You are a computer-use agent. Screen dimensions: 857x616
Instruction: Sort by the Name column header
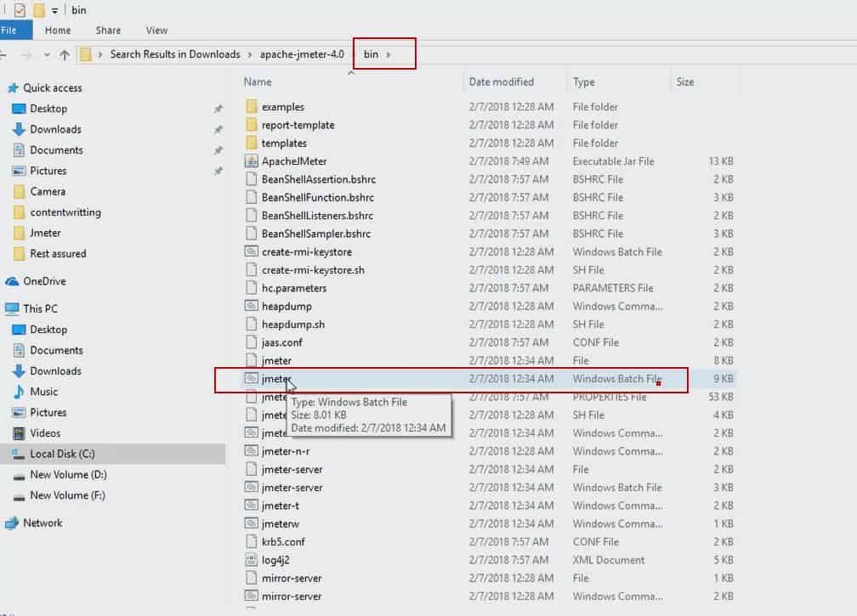tap(258, 82)
